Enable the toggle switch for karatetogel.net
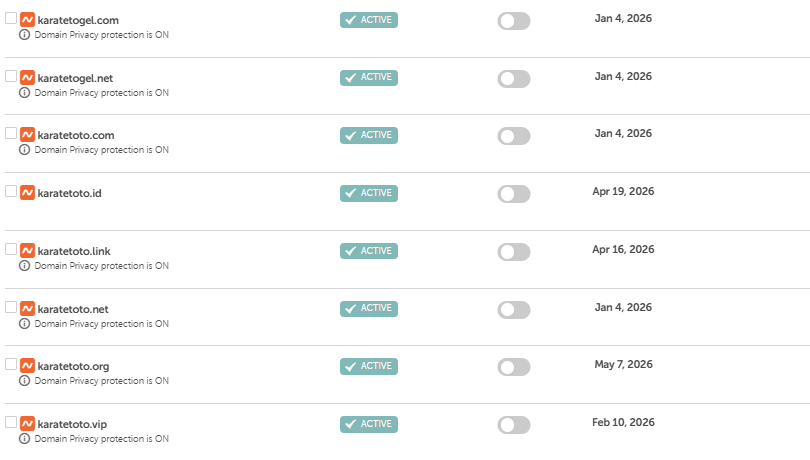 point(513,79)
